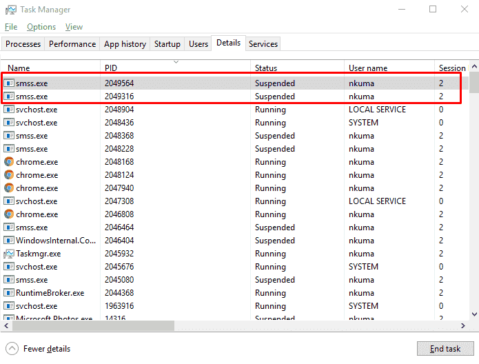Switch to the Performance tab

[x=72, y=44]
